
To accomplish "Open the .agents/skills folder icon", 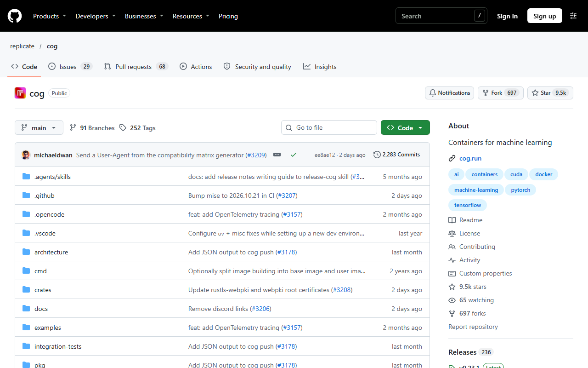I will coord(26,177).
